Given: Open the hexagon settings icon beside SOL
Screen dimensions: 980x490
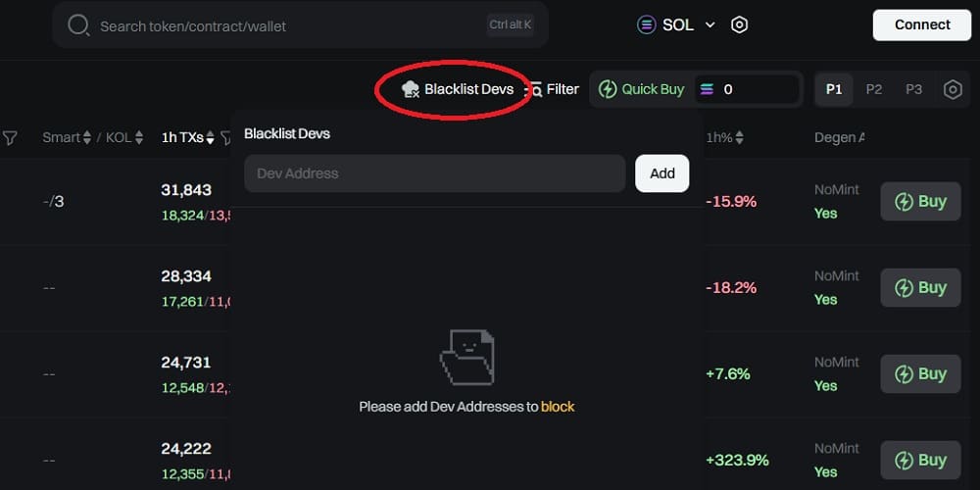Looking at the screenshot, I should (x=740, y=25).
